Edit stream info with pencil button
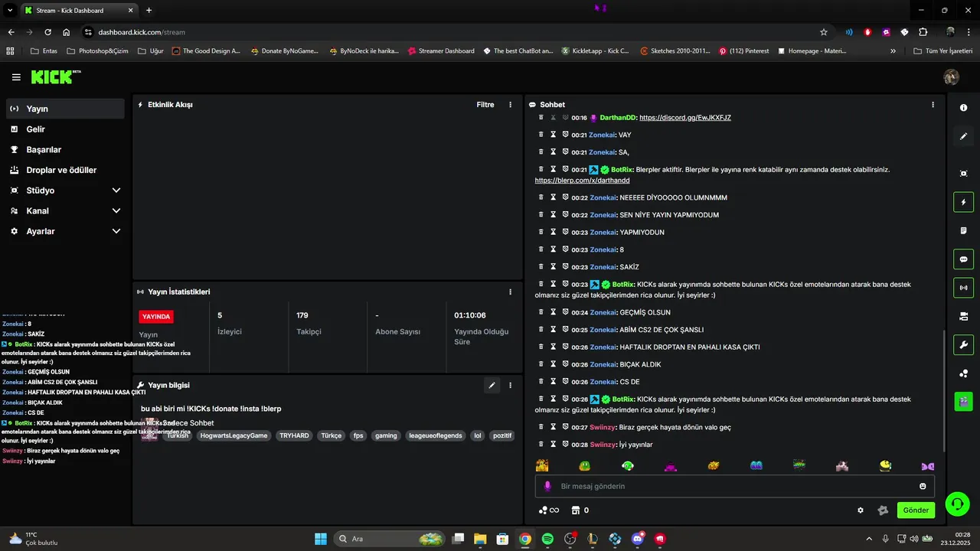This screenshot has width=980, height=551. point(492,385)
